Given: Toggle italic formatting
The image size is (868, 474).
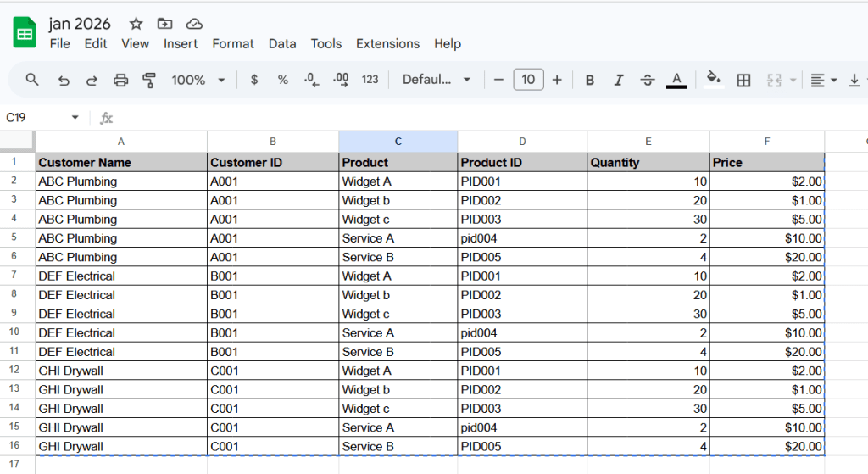Looking at the screenshot, I should tap(619, 80).
